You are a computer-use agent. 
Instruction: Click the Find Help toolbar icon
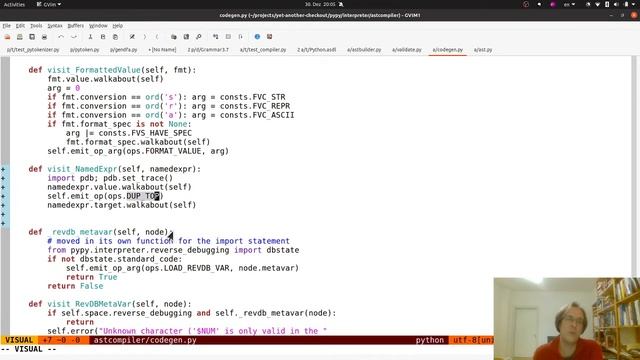click(x=269, y=37)
